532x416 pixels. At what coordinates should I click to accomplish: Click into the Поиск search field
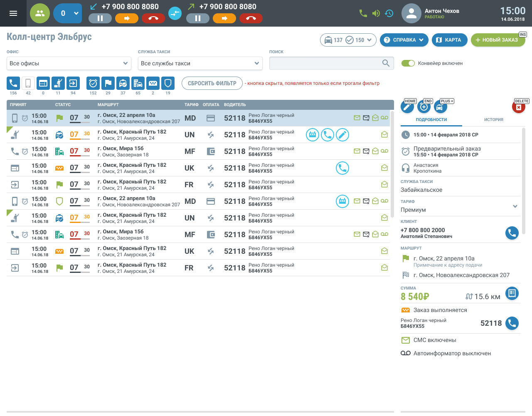coord(326,63)
